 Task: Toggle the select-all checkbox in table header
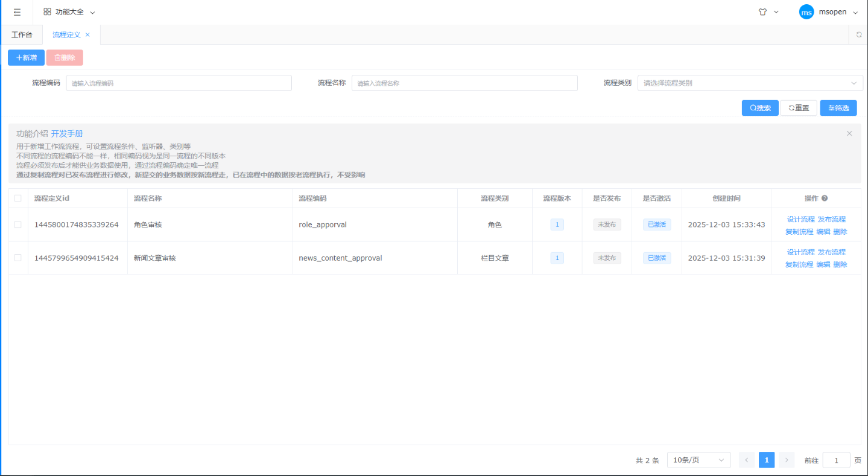tap(18, 198)
